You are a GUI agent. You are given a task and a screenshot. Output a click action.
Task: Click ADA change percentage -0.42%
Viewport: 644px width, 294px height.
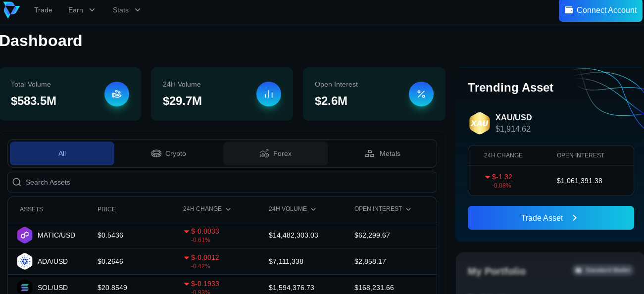pyautogui.click(x=200, y=266)
